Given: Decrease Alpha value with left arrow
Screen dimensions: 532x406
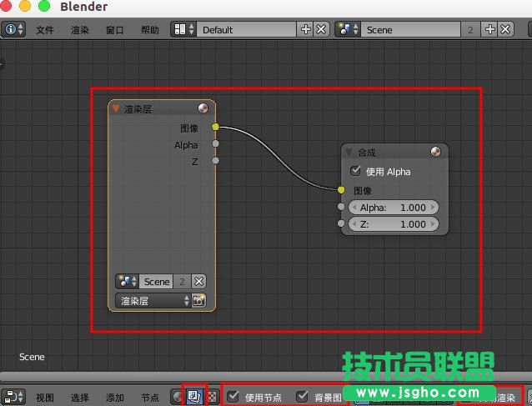Looking at the screenshot, I should 354,208.
